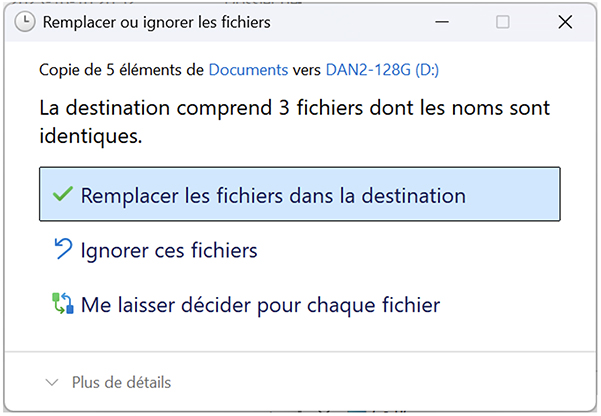
Task: Click the La destination comprend 3 fichiers message
Action: [x=295, y=106]
